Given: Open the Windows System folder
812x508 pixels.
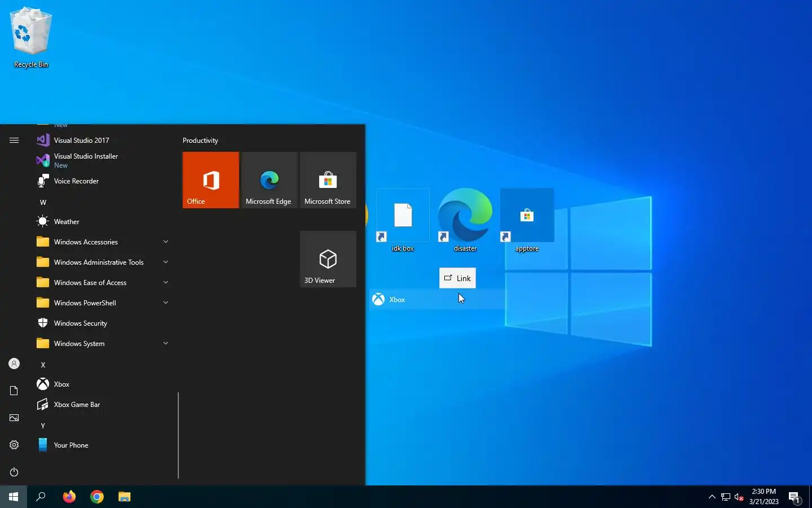Looking at the screenshot, I should (104, 343).
